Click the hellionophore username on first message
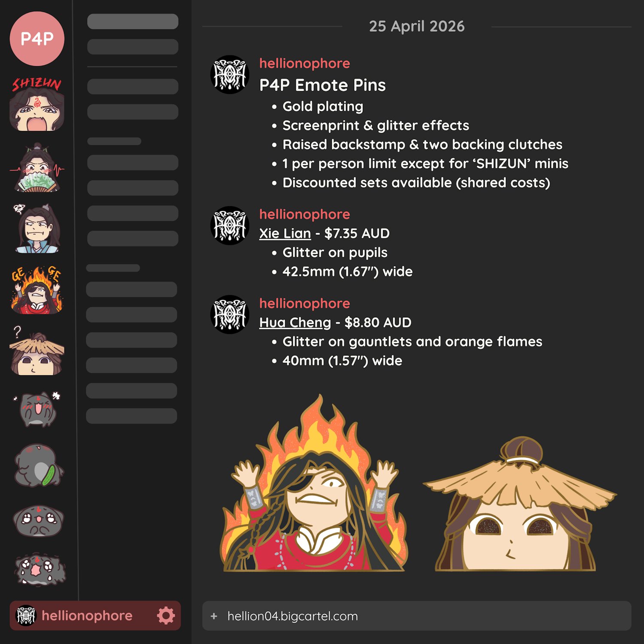Viewport: 644px width, 644px height. click(304, 63)
